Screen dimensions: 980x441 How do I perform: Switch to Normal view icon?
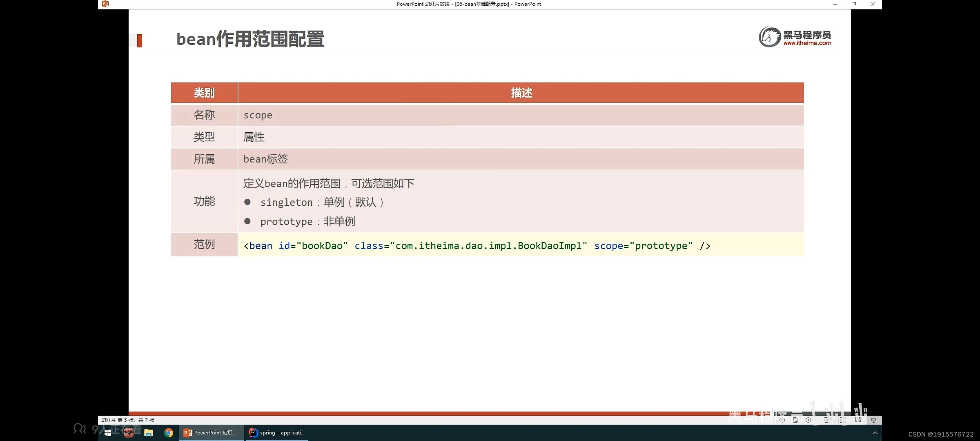tap(827, 420)
